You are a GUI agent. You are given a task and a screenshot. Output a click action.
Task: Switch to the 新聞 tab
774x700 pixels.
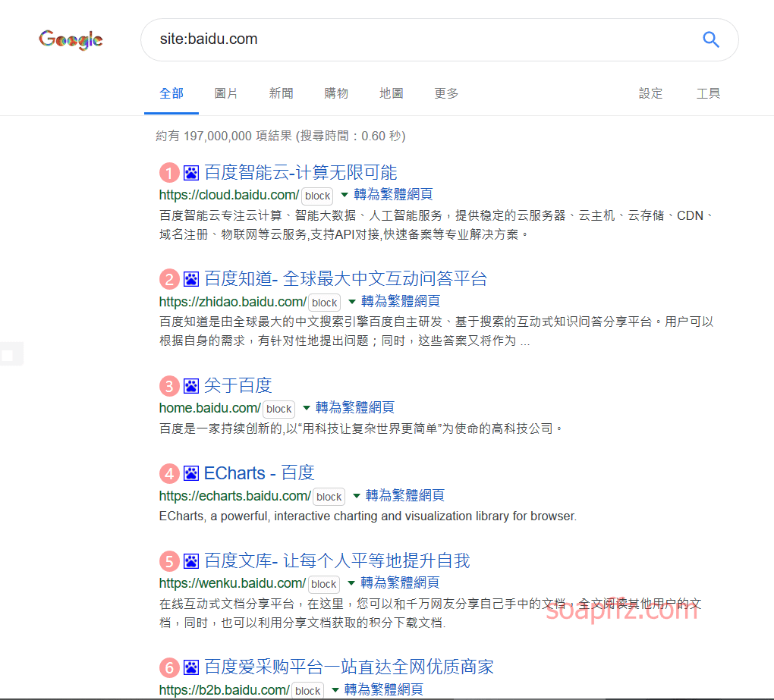[282, 93]
